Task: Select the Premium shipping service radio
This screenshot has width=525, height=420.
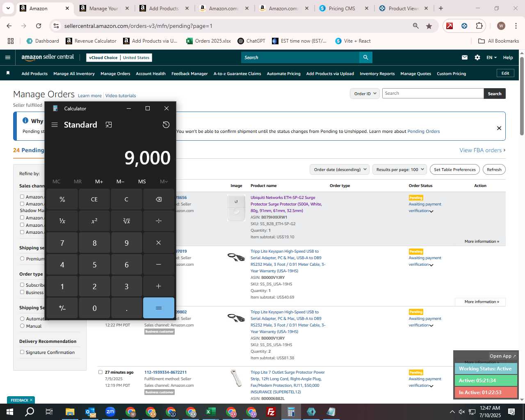Action: (22, 258)
